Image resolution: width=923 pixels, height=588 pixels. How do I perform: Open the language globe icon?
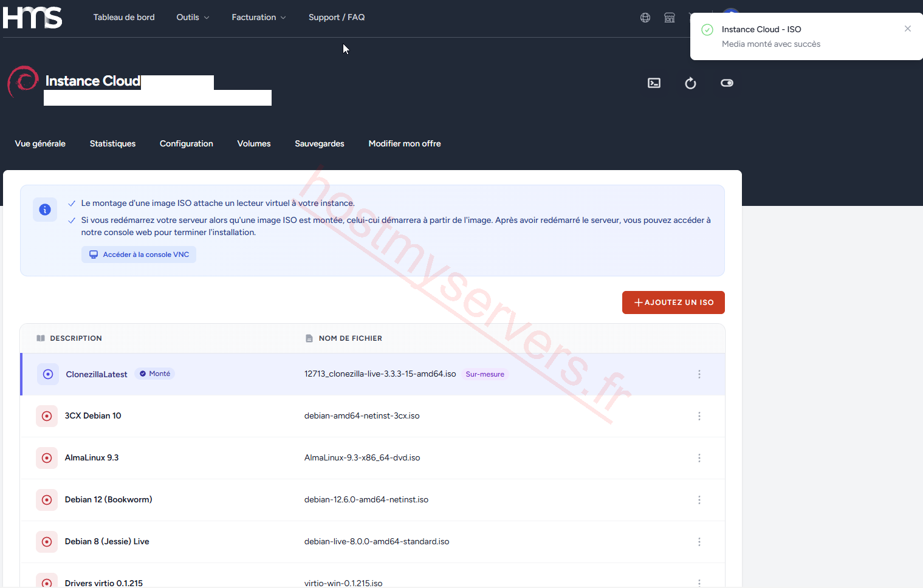click(x=645, y=18)
